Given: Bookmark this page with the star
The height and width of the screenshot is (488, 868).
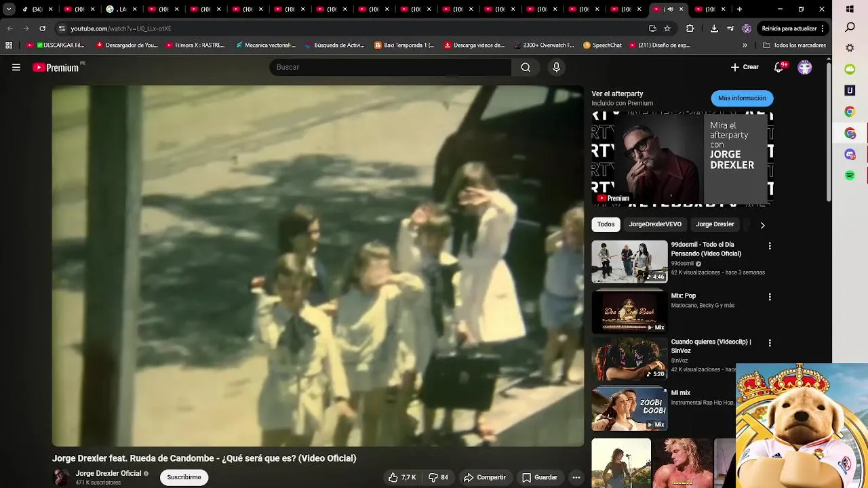Looking at the screenshot, I should [667, 28].
